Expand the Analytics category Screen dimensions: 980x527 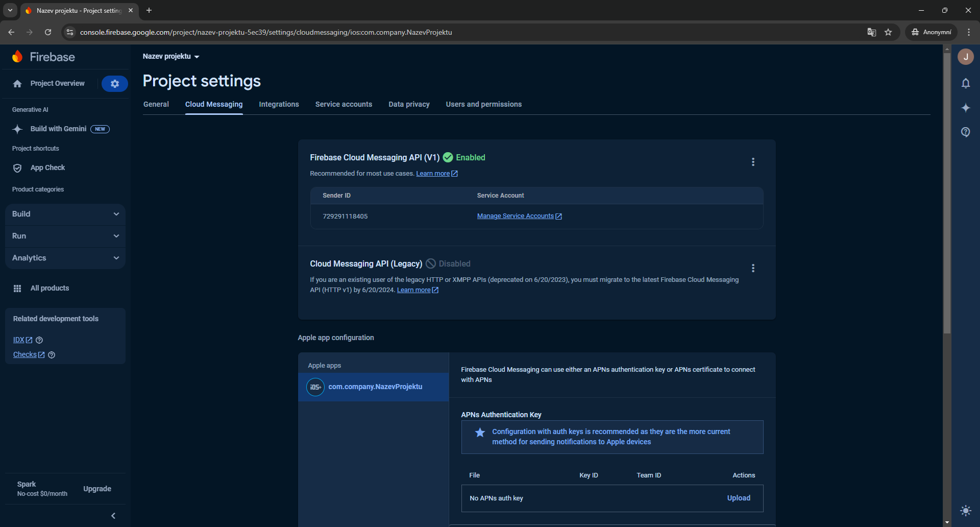coord(65,258)
